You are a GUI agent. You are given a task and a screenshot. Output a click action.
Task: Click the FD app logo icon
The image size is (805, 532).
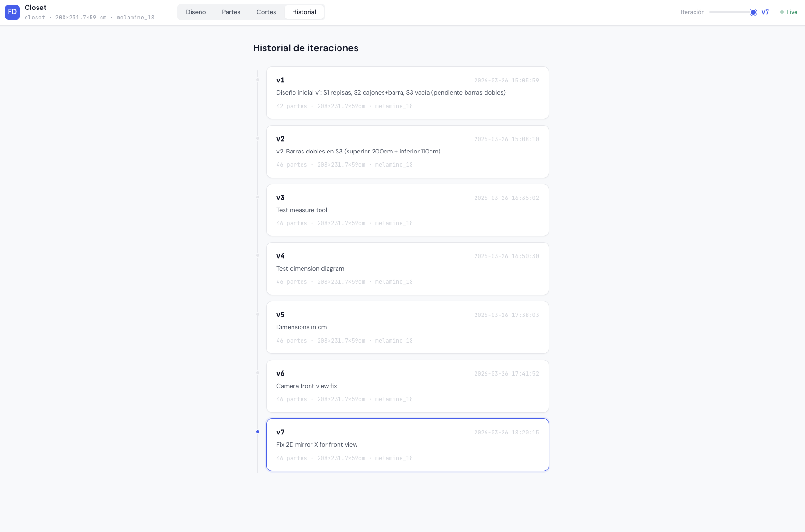pyautogui.click(x=12, y=12)
